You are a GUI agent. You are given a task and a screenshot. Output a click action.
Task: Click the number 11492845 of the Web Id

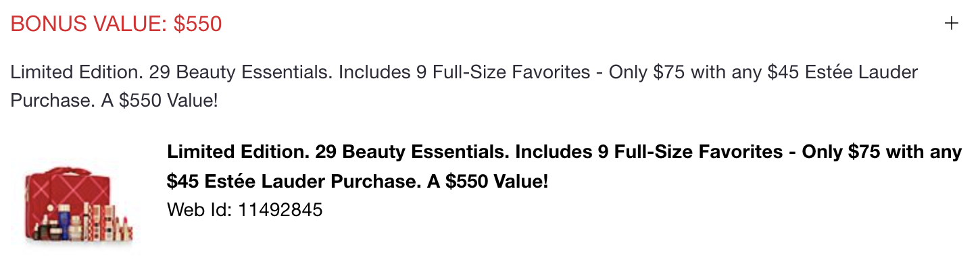[x=280, y=210]
